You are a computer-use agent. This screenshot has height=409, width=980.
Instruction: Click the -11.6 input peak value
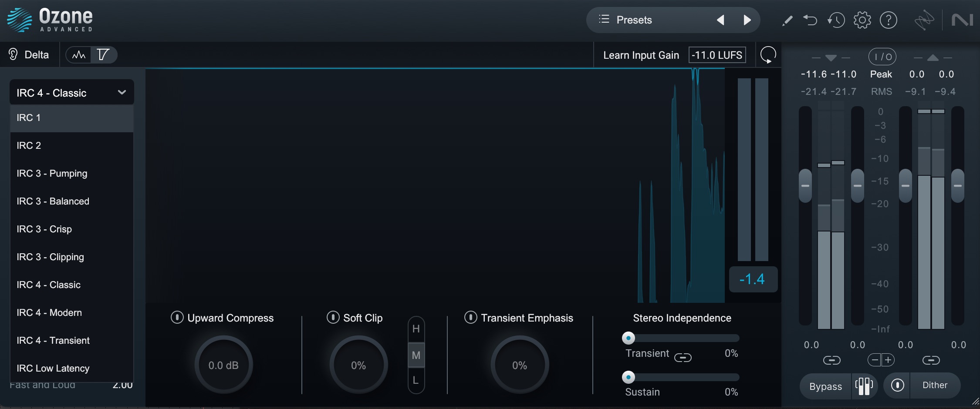click(x=814, y=74)
